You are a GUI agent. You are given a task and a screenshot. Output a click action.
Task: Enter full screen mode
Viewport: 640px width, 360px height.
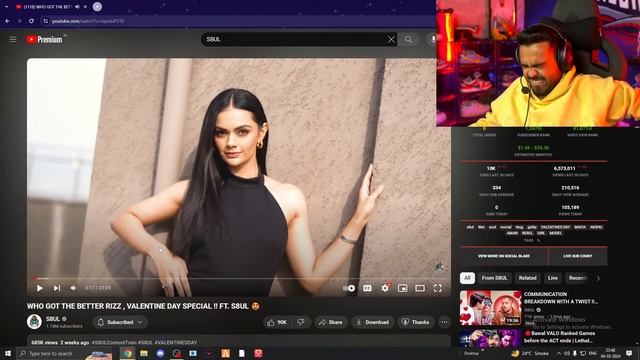[x=438, y=288]
